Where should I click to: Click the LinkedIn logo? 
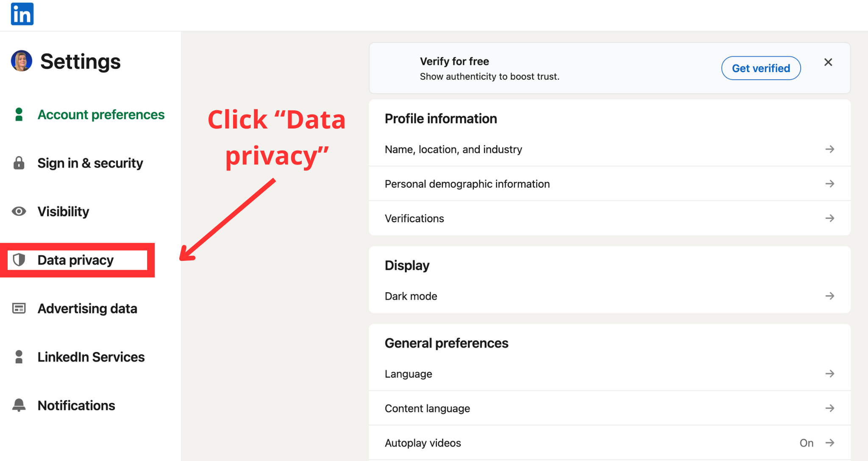click(x=22, y=14)
